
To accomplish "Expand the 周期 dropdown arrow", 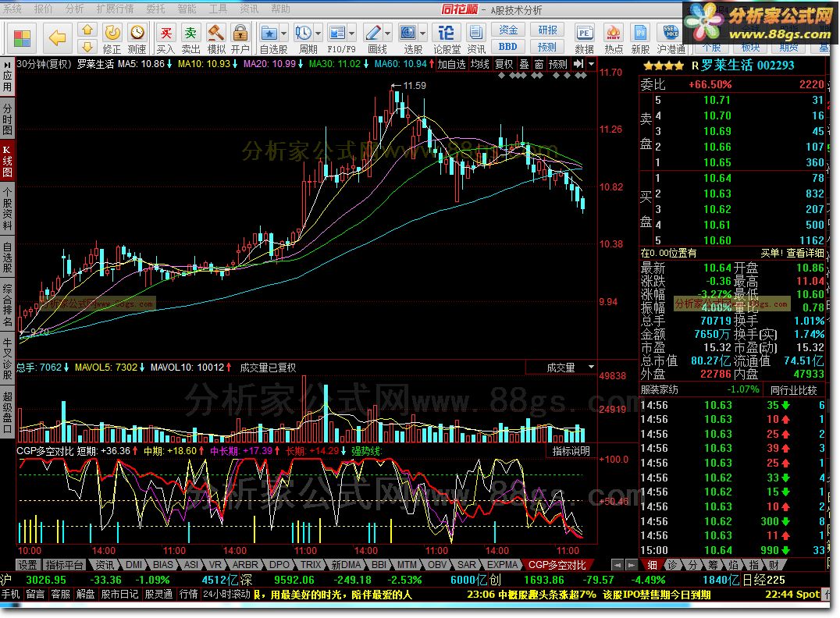I will point(319,34).
